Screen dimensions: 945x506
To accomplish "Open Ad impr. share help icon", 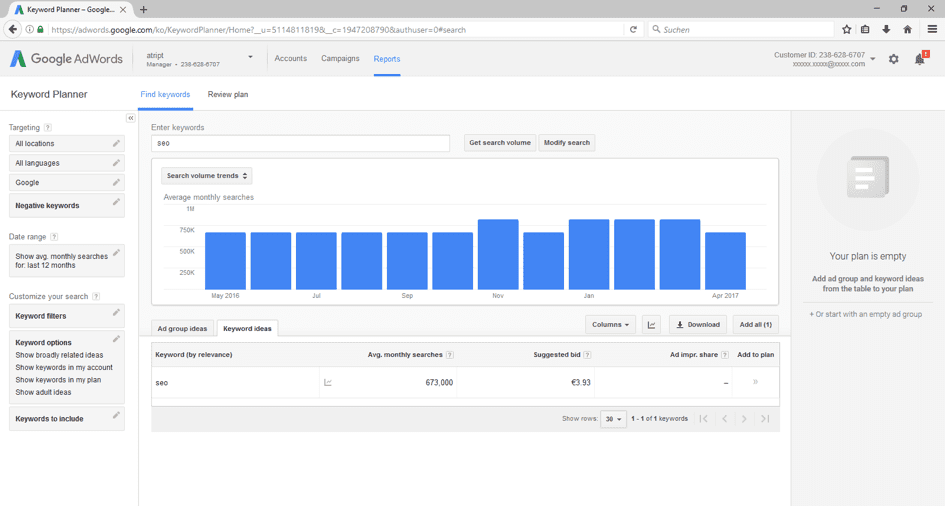I will click(x=725, y=355).
